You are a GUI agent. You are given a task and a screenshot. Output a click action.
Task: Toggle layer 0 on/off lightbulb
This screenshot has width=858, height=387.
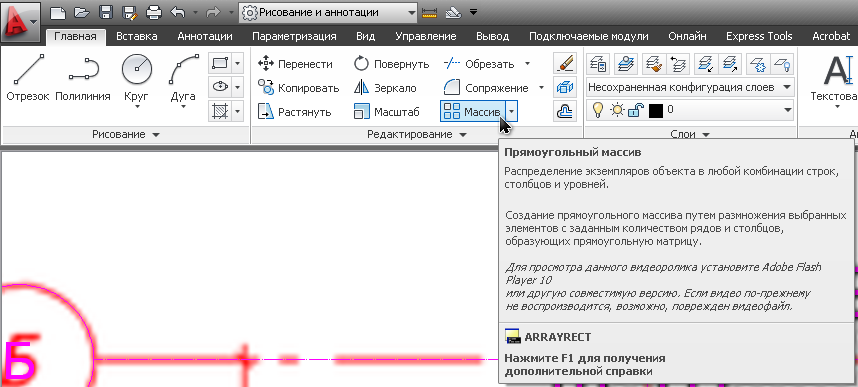tap(599, 110)
